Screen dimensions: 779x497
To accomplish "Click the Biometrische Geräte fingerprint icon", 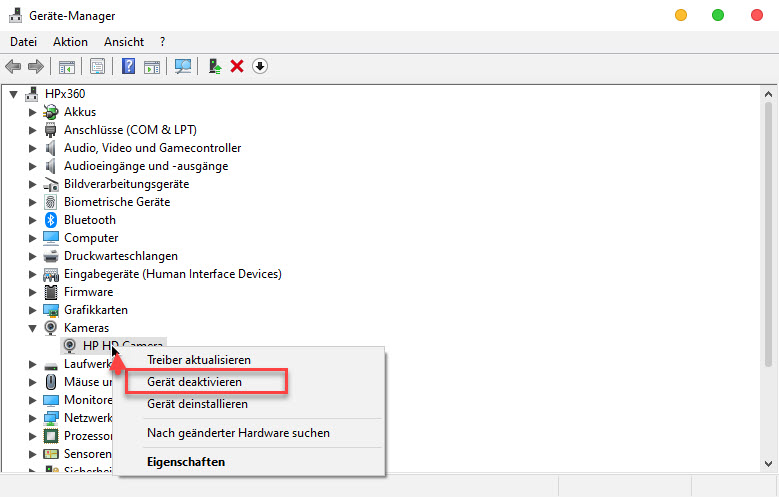I will [51, 202].
